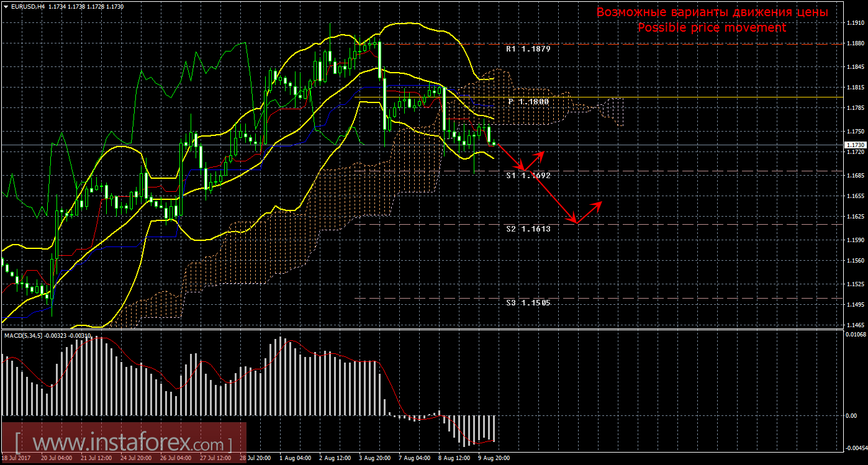The height and width of the screenshot is (465, 868).
Task: Click the 1.1845 price axis label
Action: pos(856,67)
